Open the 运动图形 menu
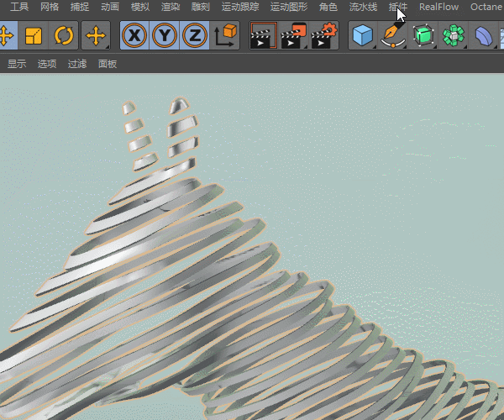The height and width of the screenshot is (420, 504). pos(289,7)
